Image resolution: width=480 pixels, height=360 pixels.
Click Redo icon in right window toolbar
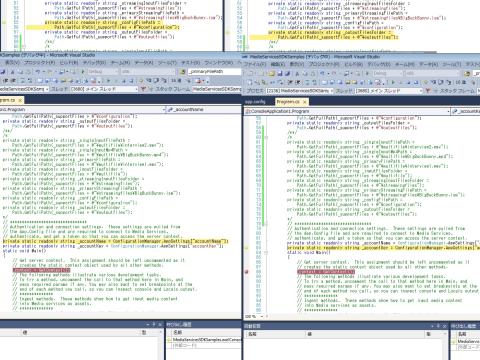pos(334,73)
